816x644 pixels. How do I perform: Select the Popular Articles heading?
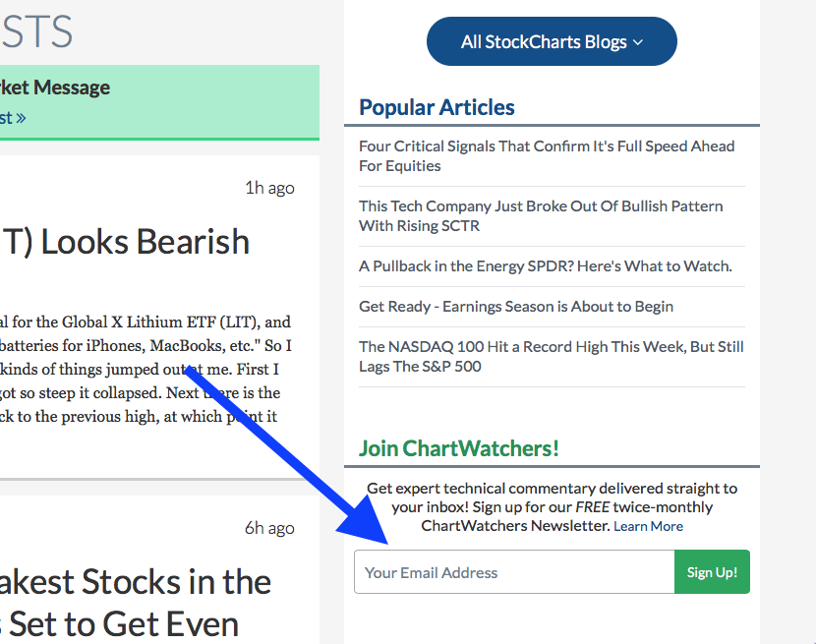click(437, 107)
